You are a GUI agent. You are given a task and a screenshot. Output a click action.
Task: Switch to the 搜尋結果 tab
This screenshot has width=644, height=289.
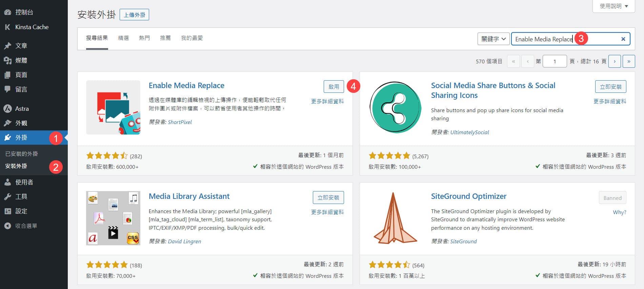(97, 38)
